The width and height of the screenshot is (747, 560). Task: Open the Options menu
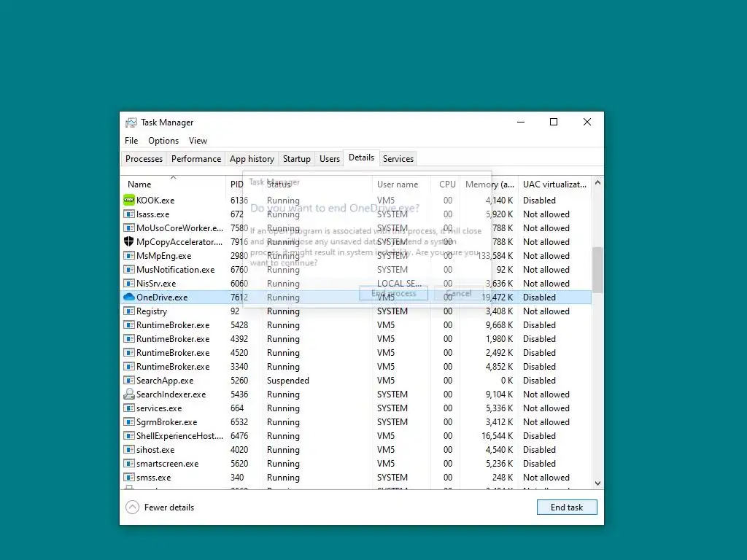click(x=163, y=141)
